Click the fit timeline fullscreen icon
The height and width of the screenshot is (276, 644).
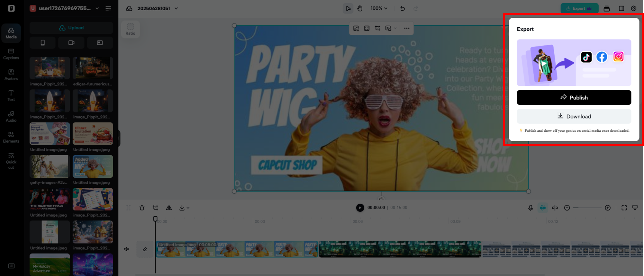(x=624, y=208)
